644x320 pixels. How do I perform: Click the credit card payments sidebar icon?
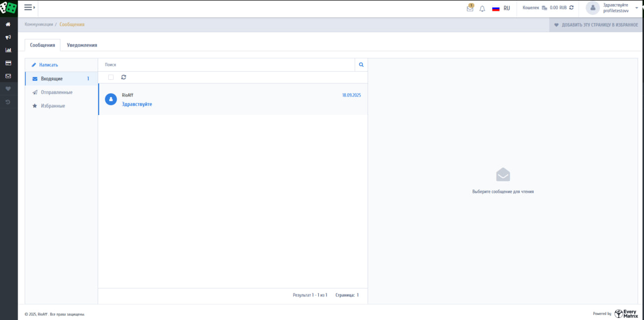(8, 63)
